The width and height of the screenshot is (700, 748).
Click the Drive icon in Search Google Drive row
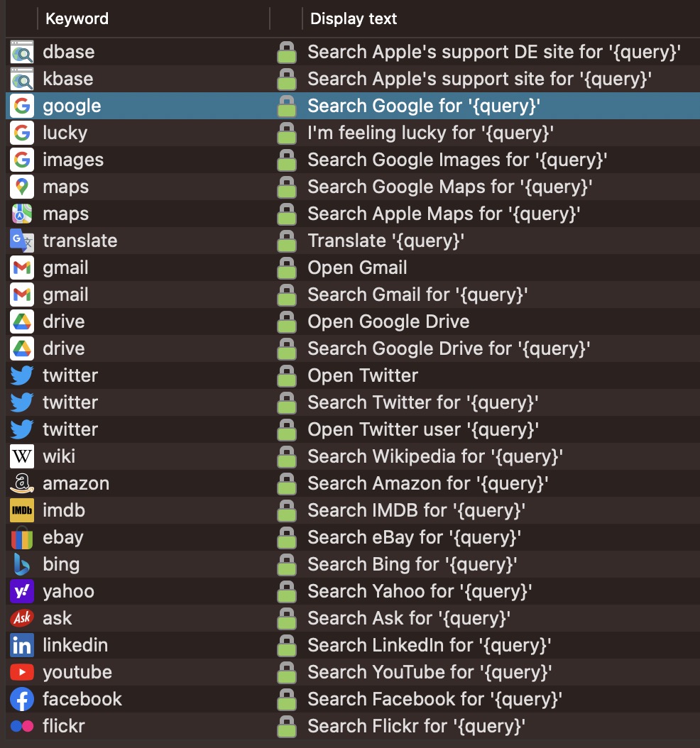click(x=22, y=348)
